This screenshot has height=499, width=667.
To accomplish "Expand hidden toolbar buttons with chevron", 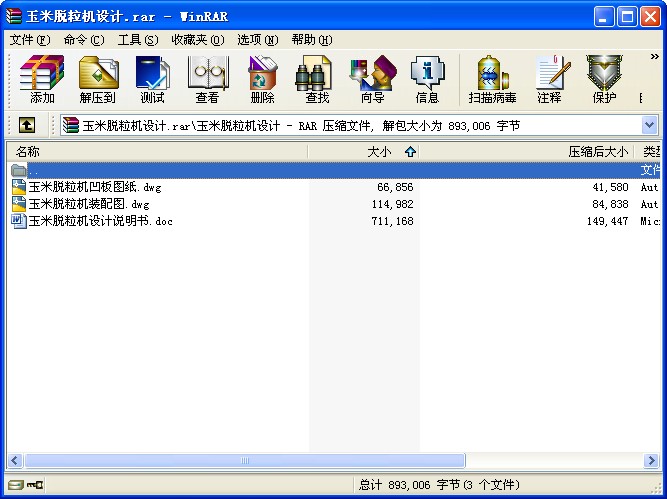I will (x=654, y=57).
